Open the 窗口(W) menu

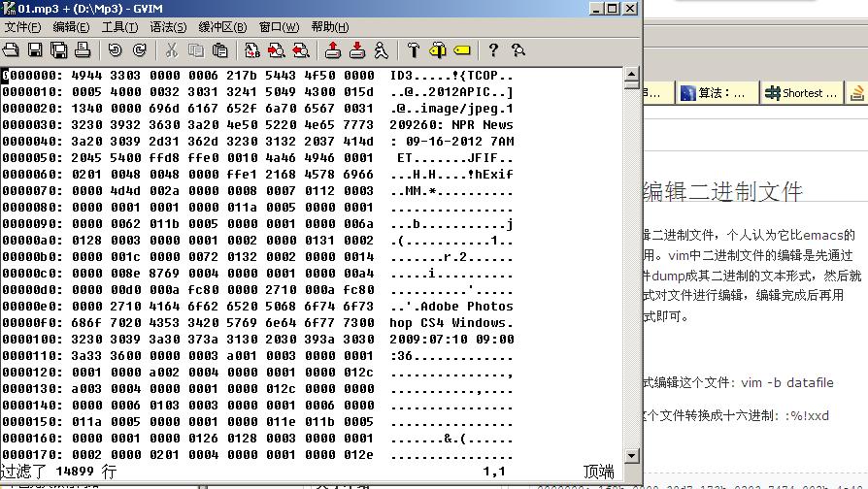[x=279, y=27]
